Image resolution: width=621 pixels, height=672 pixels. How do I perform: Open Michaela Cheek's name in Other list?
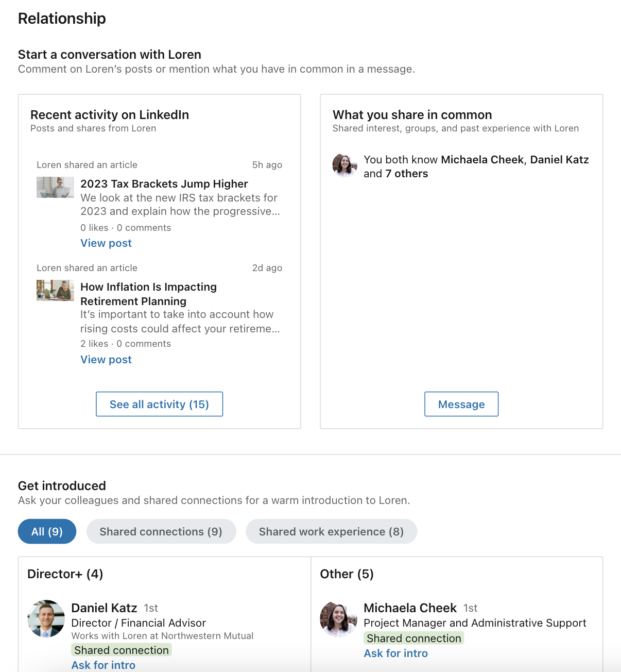tap(410, 608)
